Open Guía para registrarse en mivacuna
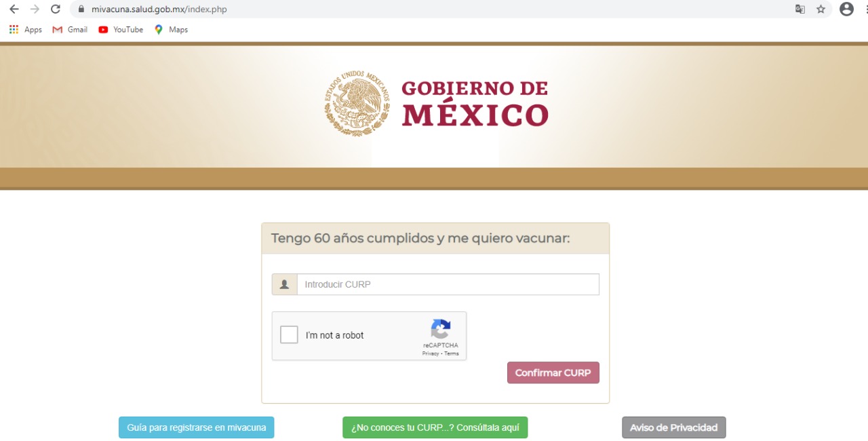 [197, 427]
